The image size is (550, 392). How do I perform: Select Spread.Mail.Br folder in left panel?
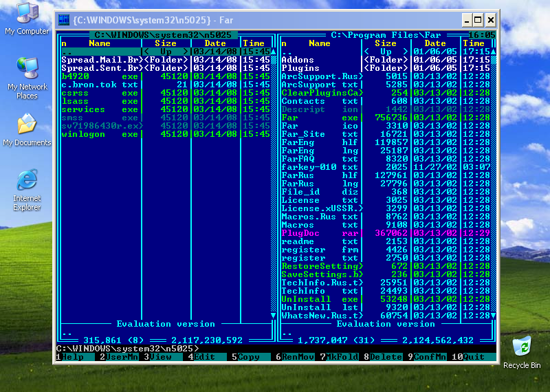click(x=166, y=60)
